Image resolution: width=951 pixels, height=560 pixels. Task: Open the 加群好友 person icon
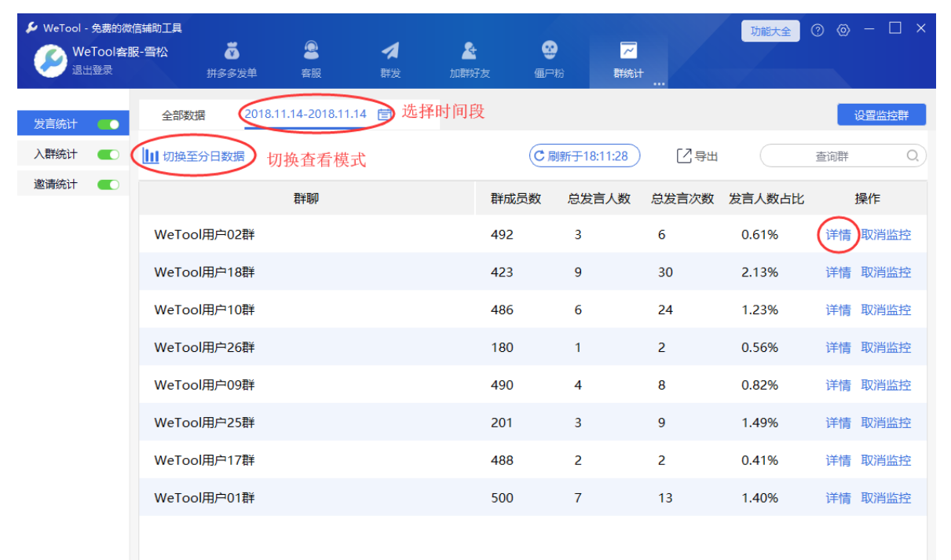[x=470, y=51]
